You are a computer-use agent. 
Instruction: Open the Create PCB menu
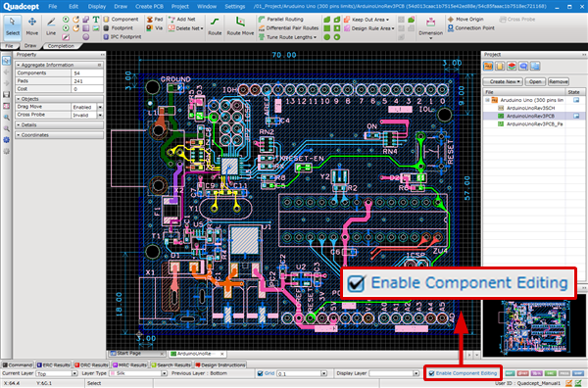coord(149,7)
